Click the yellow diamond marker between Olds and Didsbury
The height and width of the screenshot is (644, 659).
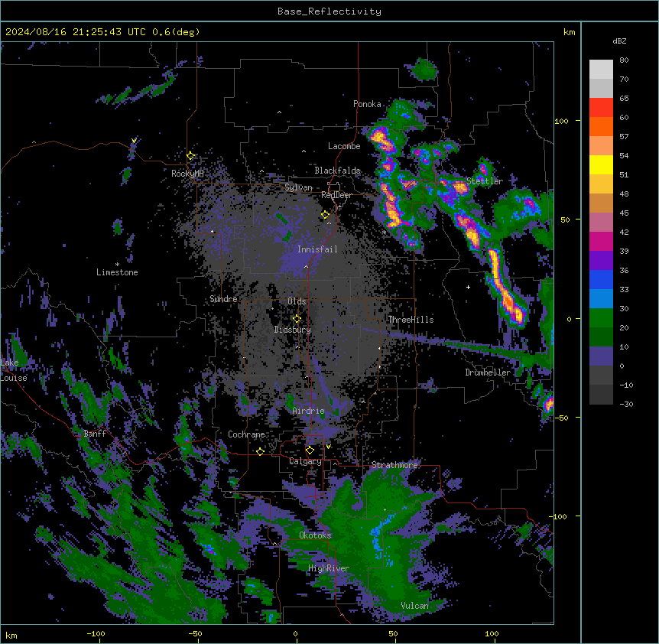pyautogui.click(x=297, y=319)
